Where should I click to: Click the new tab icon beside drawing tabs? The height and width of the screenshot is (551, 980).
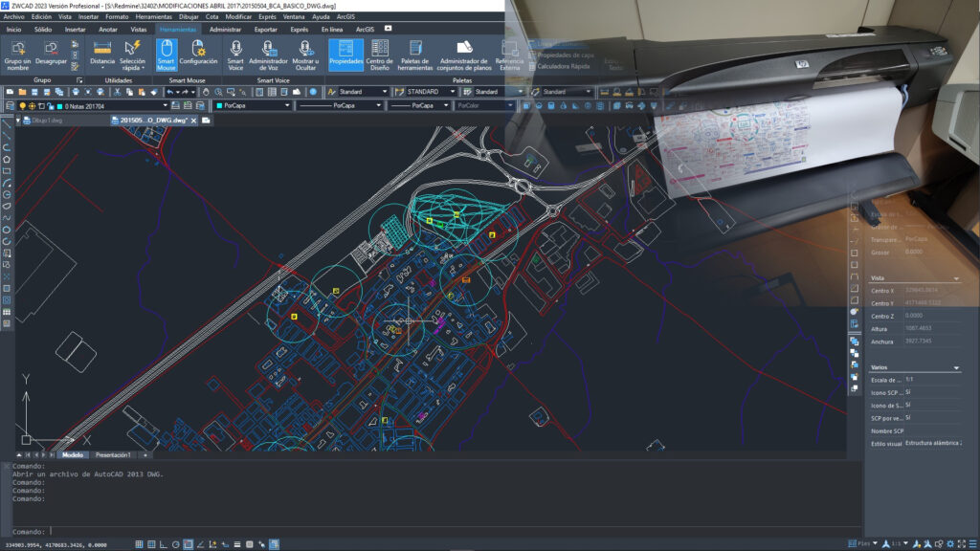pos(206,121)
